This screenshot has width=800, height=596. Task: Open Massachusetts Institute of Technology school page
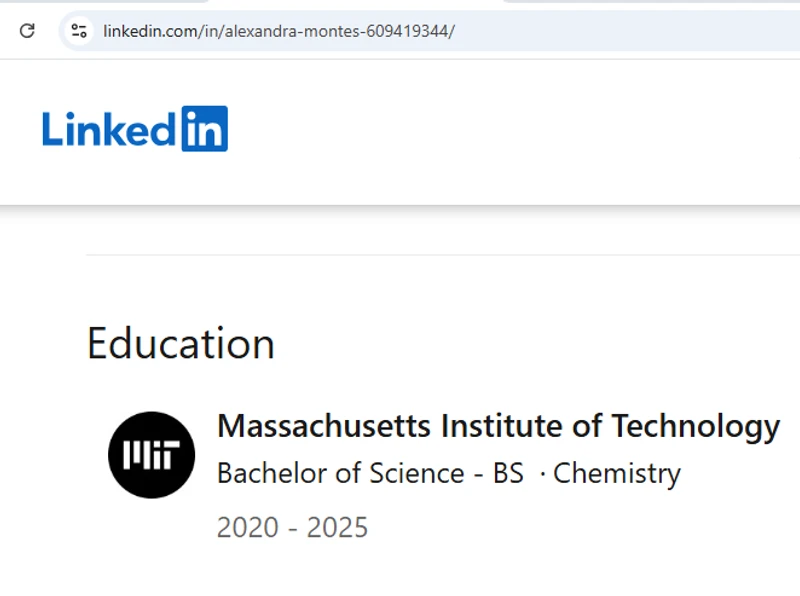click(x=498, y=426)
